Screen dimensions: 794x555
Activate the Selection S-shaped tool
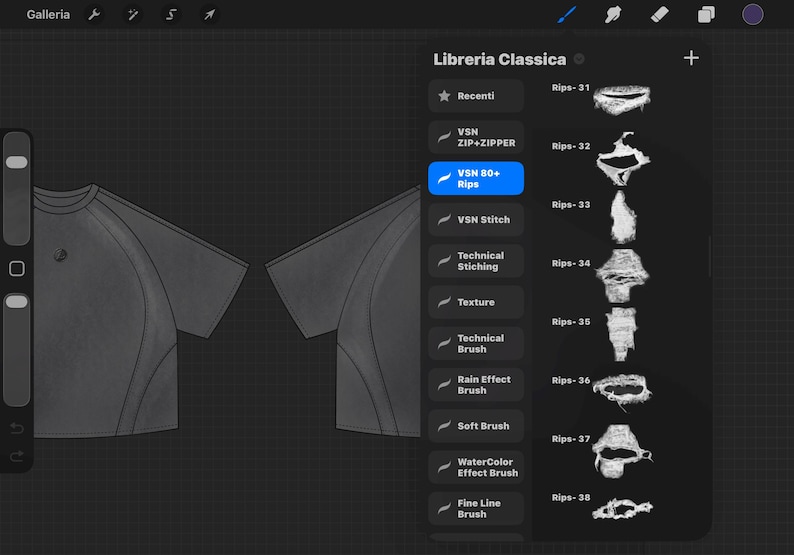tap(171, 15)
